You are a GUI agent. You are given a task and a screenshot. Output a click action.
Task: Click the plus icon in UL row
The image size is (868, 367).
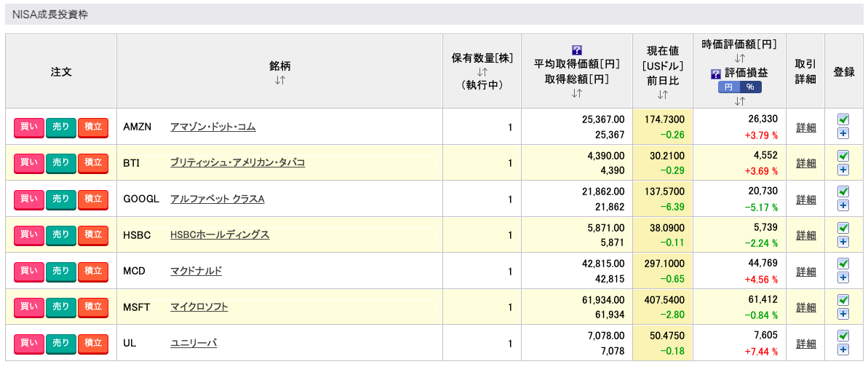tap(843, 350)
